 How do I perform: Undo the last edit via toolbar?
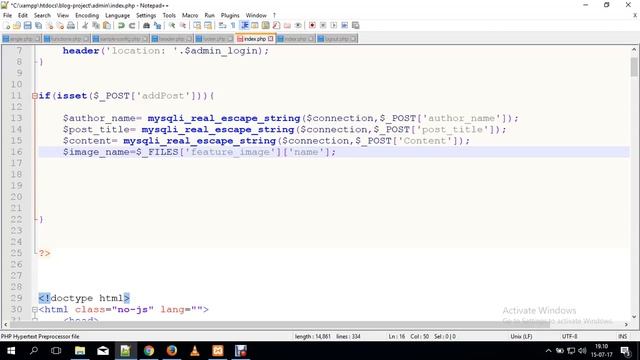[121, 25]
